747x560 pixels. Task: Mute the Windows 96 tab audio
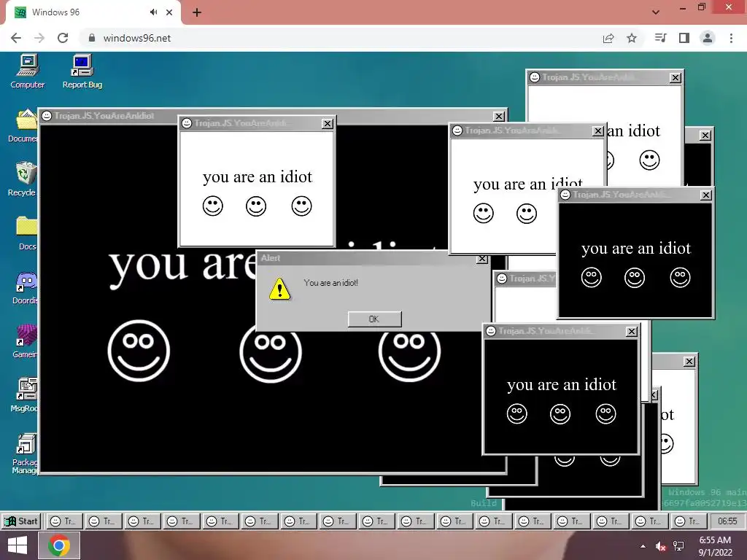[153, 12]
